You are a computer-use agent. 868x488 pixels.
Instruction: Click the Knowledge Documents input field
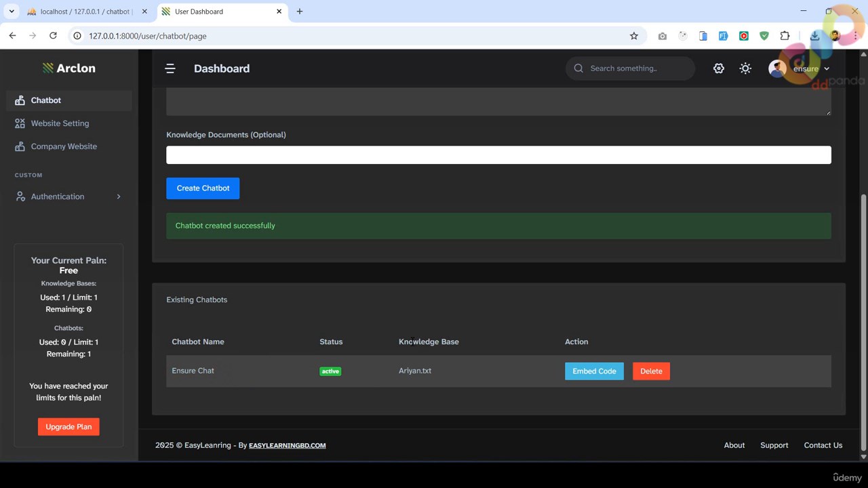click(x=498, y=155)
